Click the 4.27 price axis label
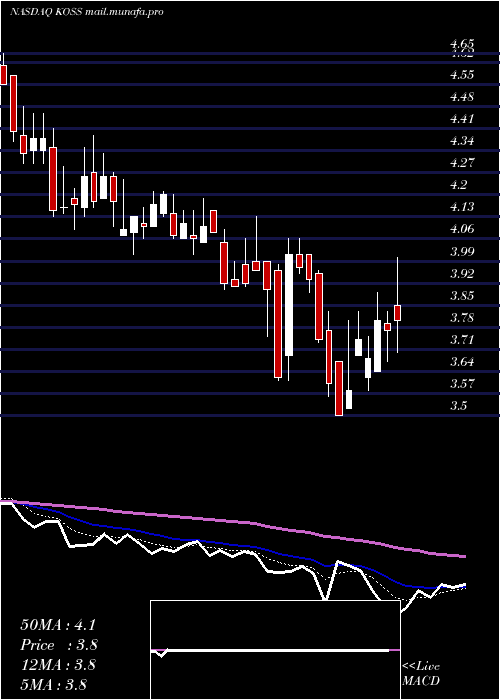 [462, 163]
